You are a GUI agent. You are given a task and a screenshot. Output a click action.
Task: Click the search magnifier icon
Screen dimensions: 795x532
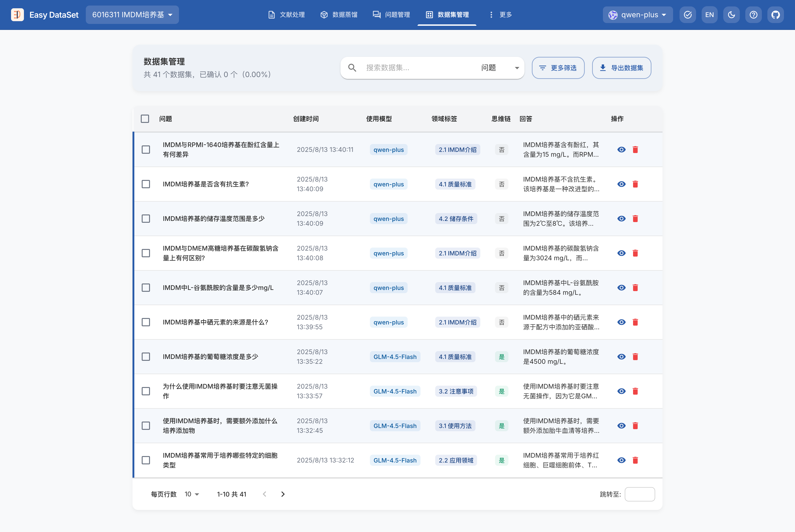[352, 68]
